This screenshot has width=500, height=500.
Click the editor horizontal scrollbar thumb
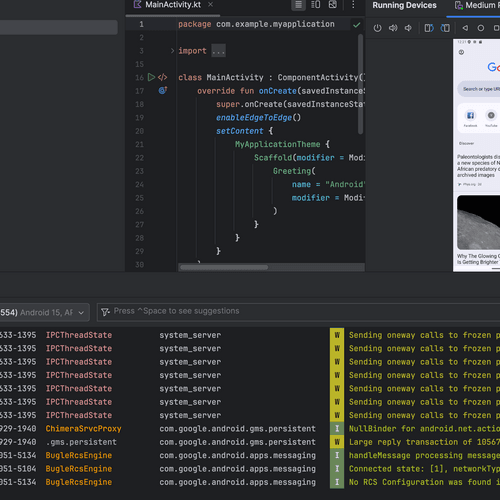pyautogui.click(x=224, y=267)
